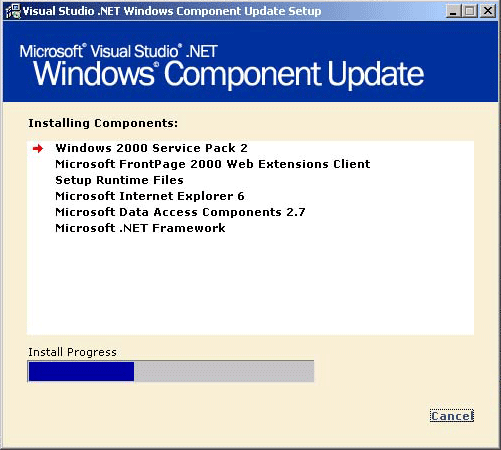The height and width of the screenshot is (450, 501).
Task: Select the Microsoft .NET Framework entry
Action: [x=140, y=228]
